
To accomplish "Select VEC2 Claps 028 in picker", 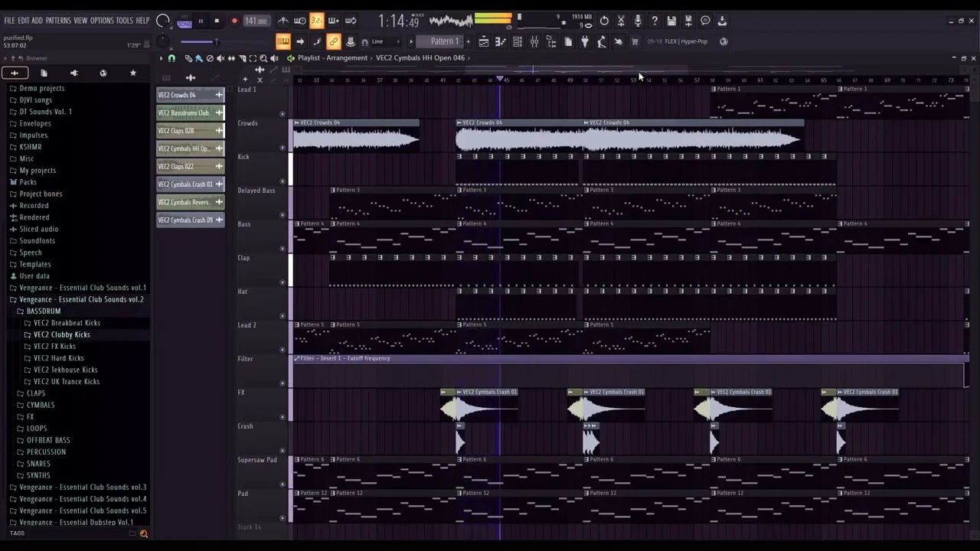I will point(184,131).
